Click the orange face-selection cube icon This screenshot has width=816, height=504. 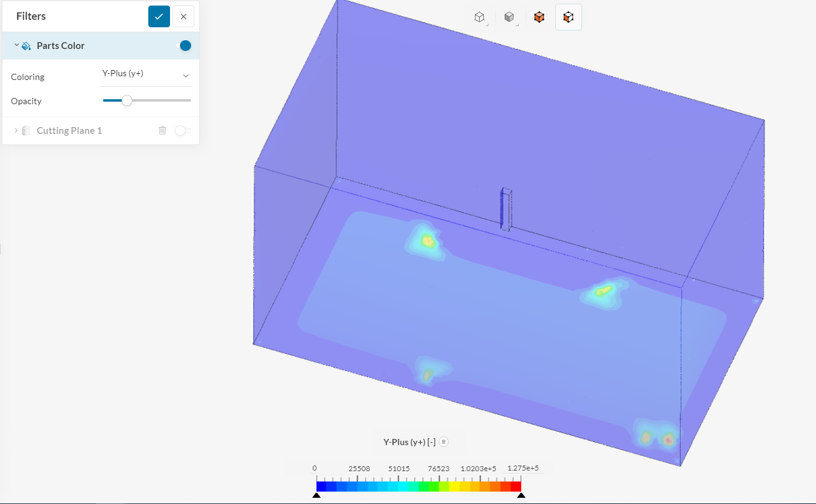(x=568, y=17)
